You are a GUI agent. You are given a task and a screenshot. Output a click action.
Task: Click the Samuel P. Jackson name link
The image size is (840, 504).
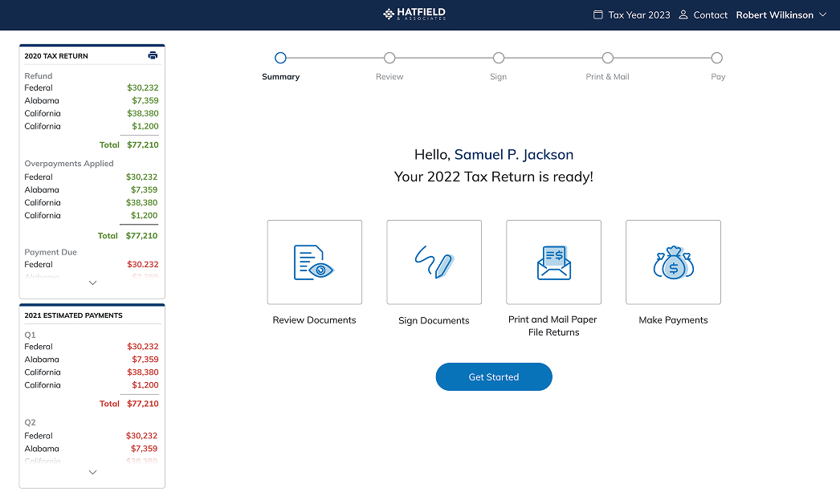[x=514, y=154]
